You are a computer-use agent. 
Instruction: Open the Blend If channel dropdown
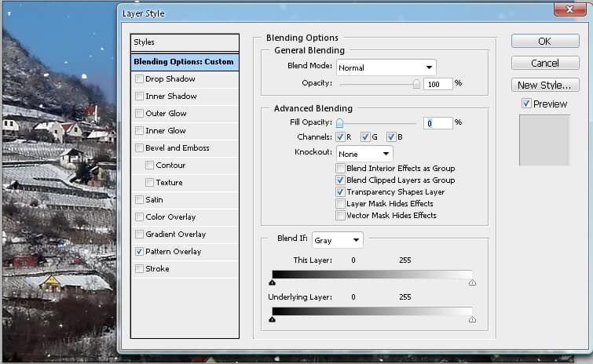click(337, 241)
